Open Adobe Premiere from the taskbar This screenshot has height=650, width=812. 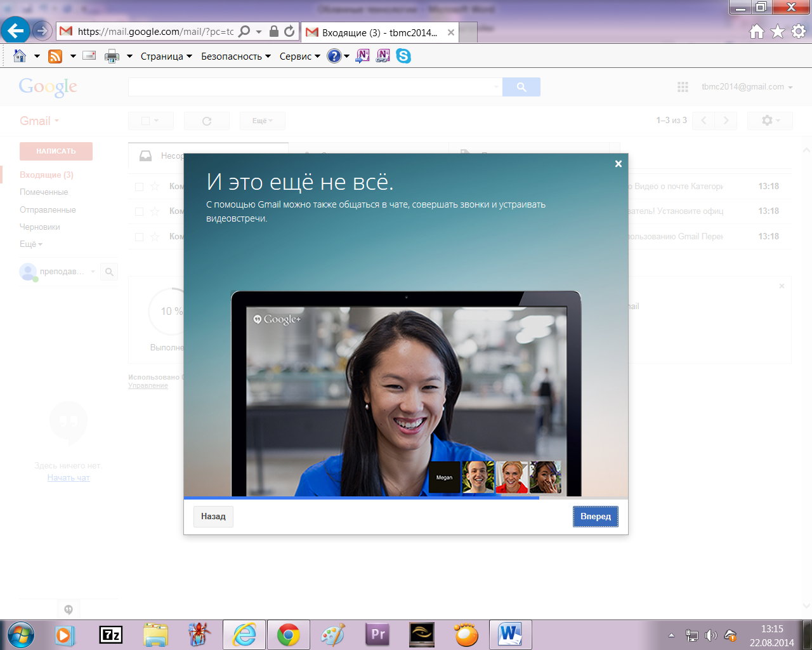click(x=377, y=635)
